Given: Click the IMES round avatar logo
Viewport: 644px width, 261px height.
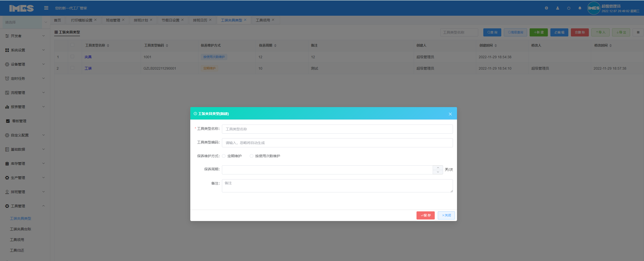Looking at the screenshot, I should point(594,8).
